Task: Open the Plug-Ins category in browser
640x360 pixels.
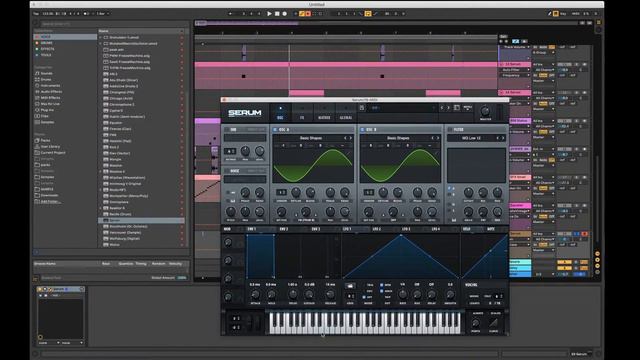Action: [x=47, y=110]
